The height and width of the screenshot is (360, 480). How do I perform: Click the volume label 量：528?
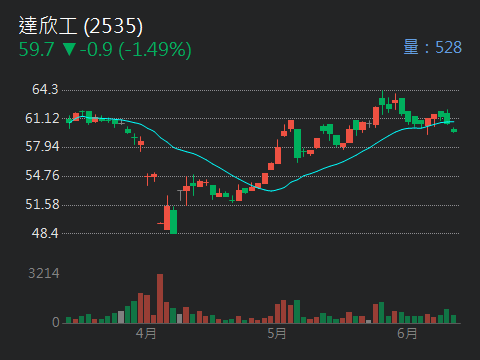433,47
